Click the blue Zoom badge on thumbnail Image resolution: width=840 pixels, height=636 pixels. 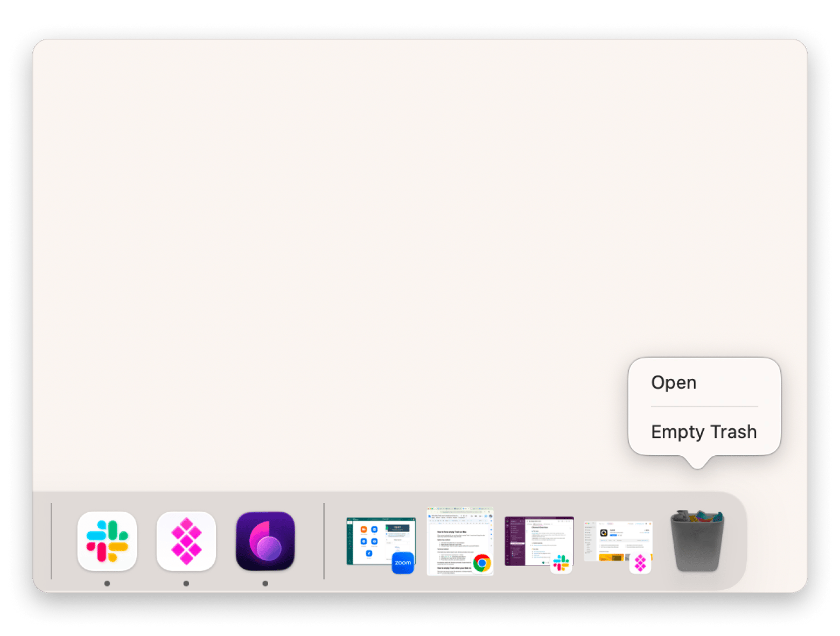[403, 563]
